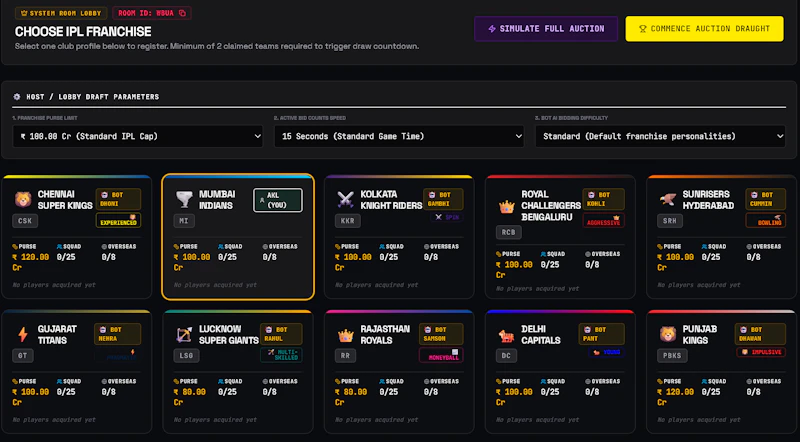This screenshot has height=442, width=800.
Task: Click the Choose IPL Franchise heading
Action: click(83, 32)
